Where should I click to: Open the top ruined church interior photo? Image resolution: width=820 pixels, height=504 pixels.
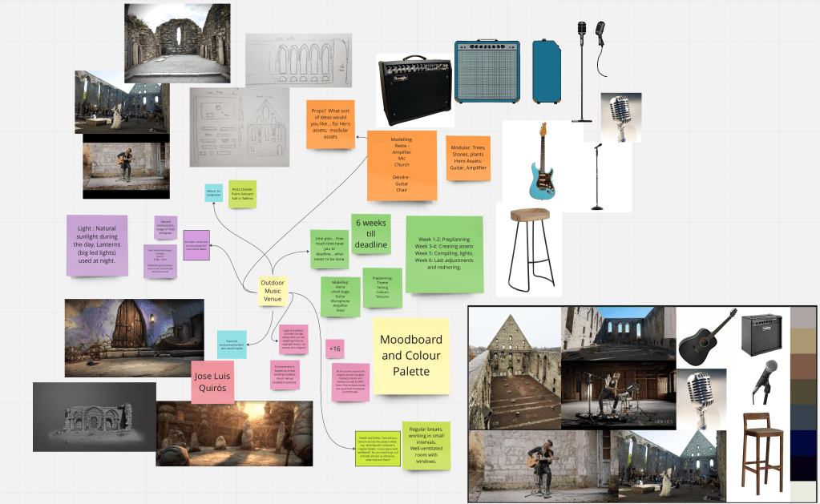177,42
